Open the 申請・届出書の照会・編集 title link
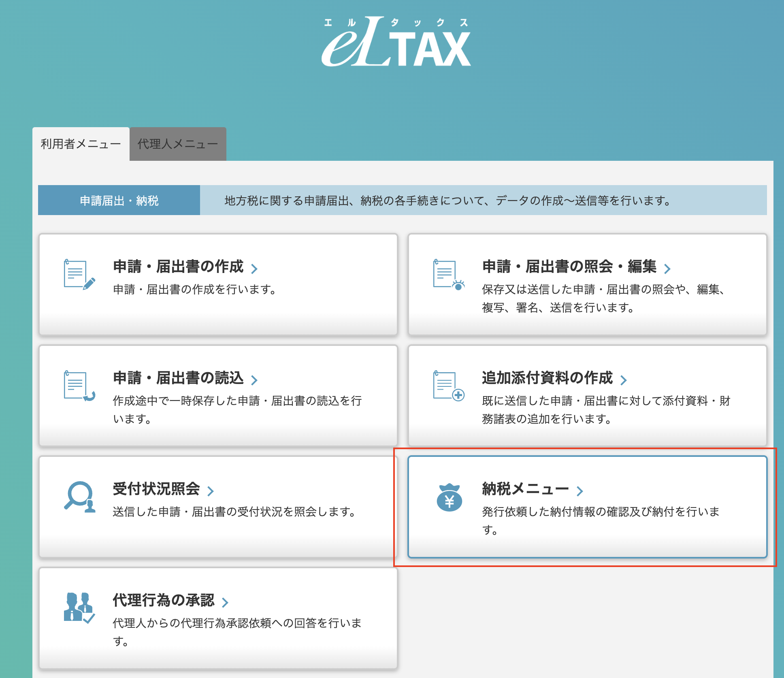 click(569, 267)
